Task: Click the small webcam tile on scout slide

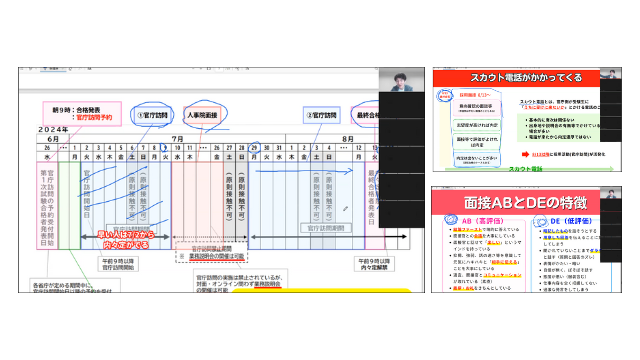Action: [611, 74]
